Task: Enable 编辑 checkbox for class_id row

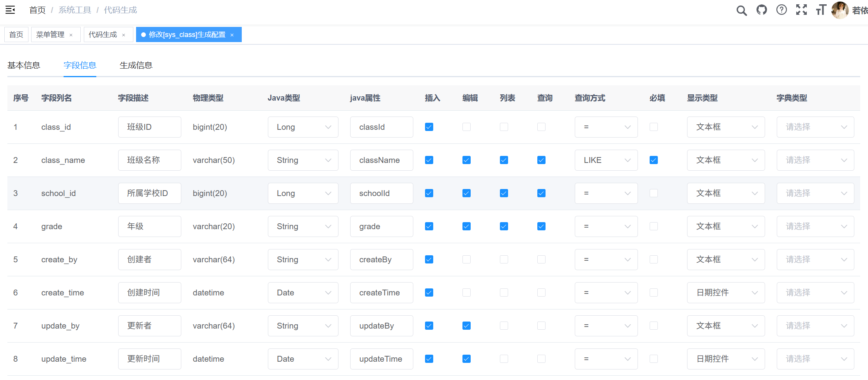Action: pos(466,127)
